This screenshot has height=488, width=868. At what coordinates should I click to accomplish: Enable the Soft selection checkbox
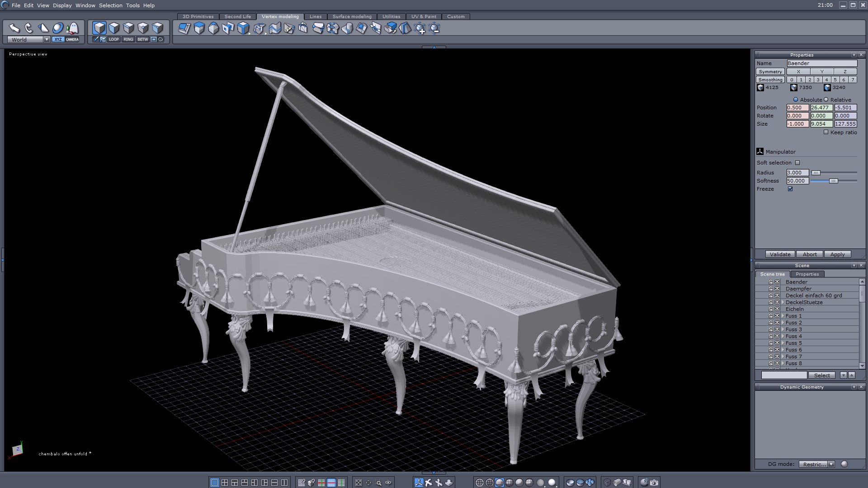tap(797, 163)
